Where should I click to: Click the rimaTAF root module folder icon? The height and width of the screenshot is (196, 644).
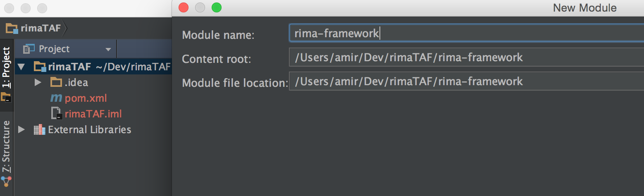(40, 66)
